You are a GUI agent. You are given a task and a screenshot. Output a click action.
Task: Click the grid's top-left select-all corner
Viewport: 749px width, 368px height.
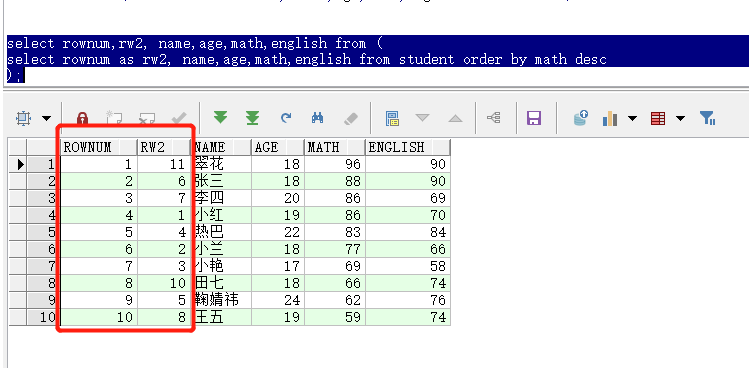[18, 147]
